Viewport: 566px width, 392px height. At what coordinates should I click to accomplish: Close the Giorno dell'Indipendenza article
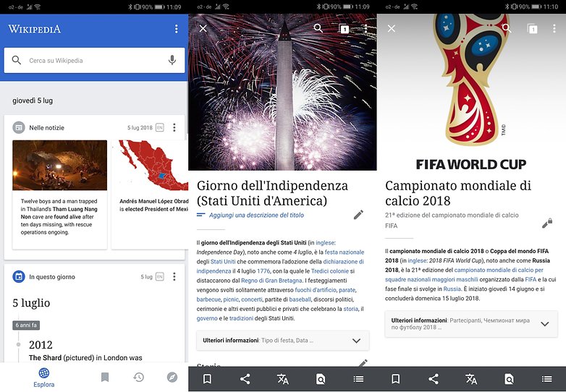tap(203, 28)
